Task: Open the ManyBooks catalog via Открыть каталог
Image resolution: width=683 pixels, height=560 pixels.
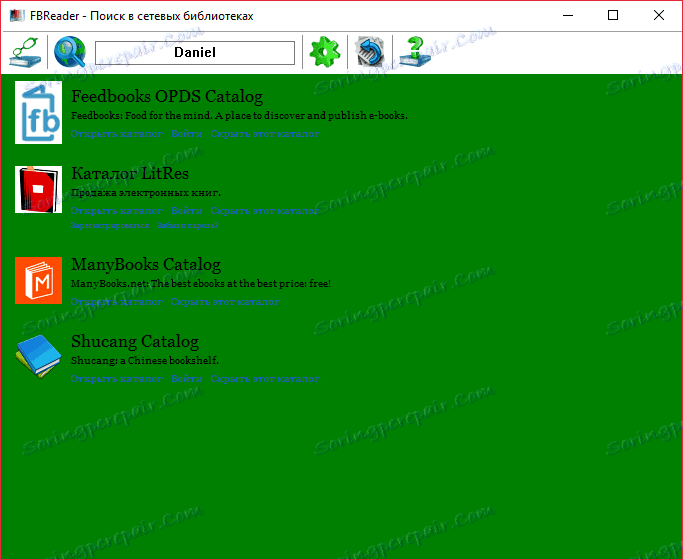Action: click(117, 302)
